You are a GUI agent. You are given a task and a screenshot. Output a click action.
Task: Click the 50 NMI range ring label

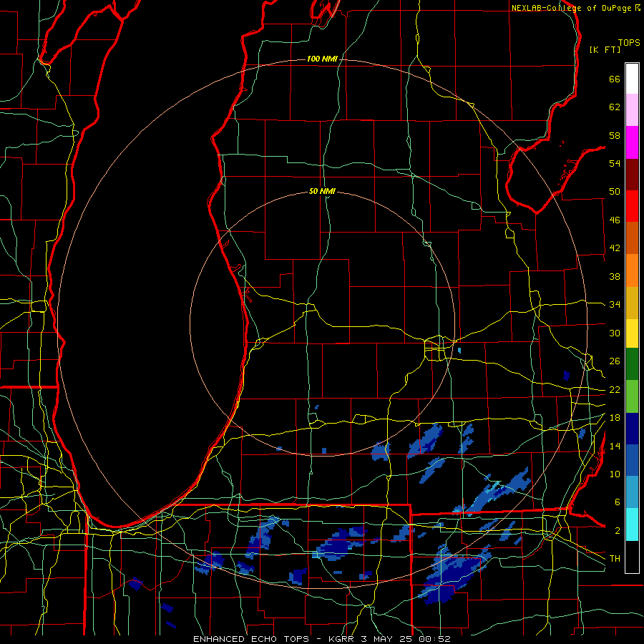[x=322, y=191]
